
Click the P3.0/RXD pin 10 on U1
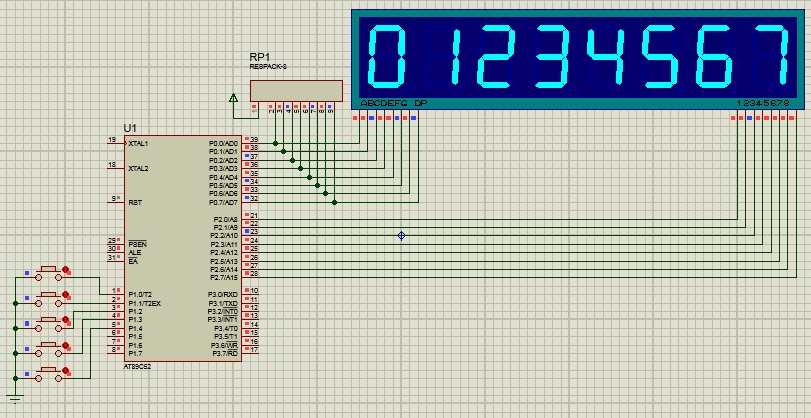tap(251, 292)
